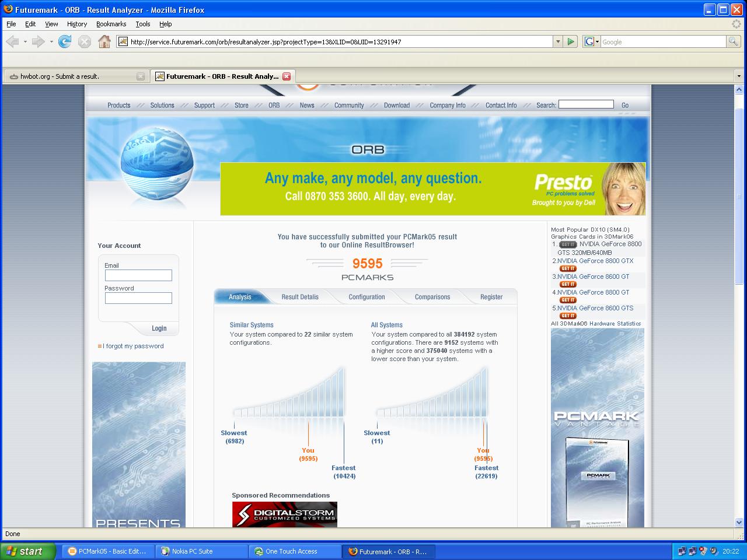Switch to the Configuration tab
The height and width of the screenshot is (560, 747).
pyautogui.click(x=366, y=297)
